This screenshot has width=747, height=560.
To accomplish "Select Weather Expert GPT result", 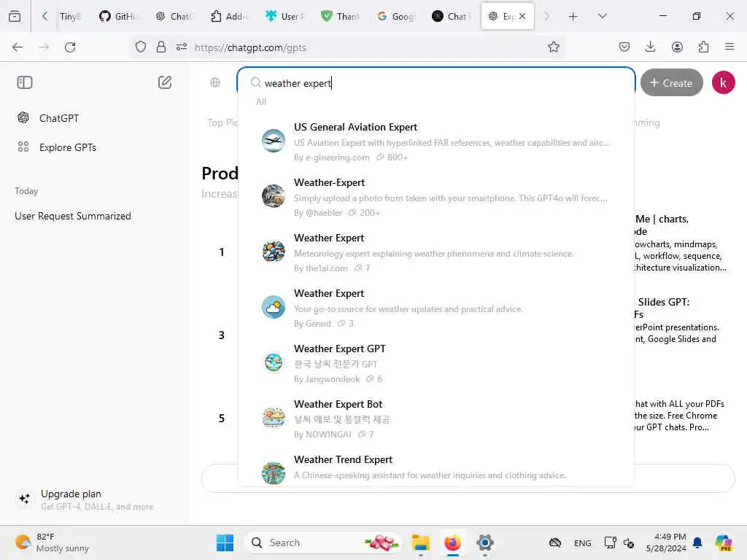I will click(436, 363).
